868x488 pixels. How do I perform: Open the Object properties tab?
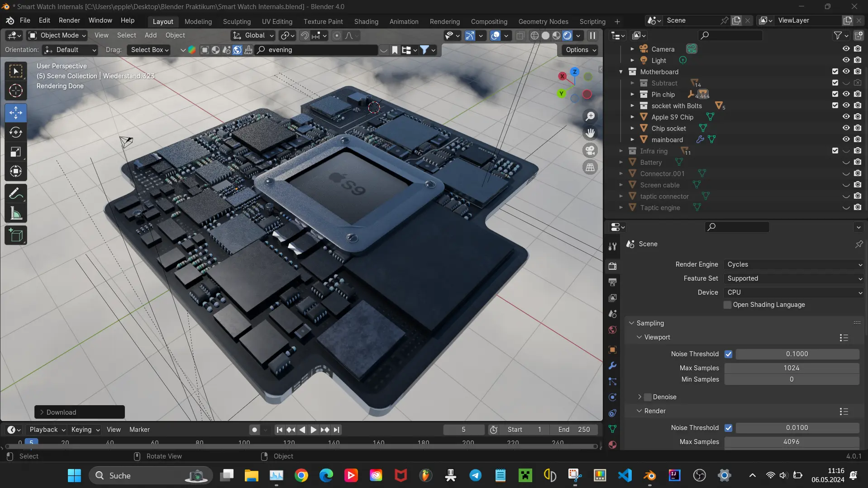[613, 350]
